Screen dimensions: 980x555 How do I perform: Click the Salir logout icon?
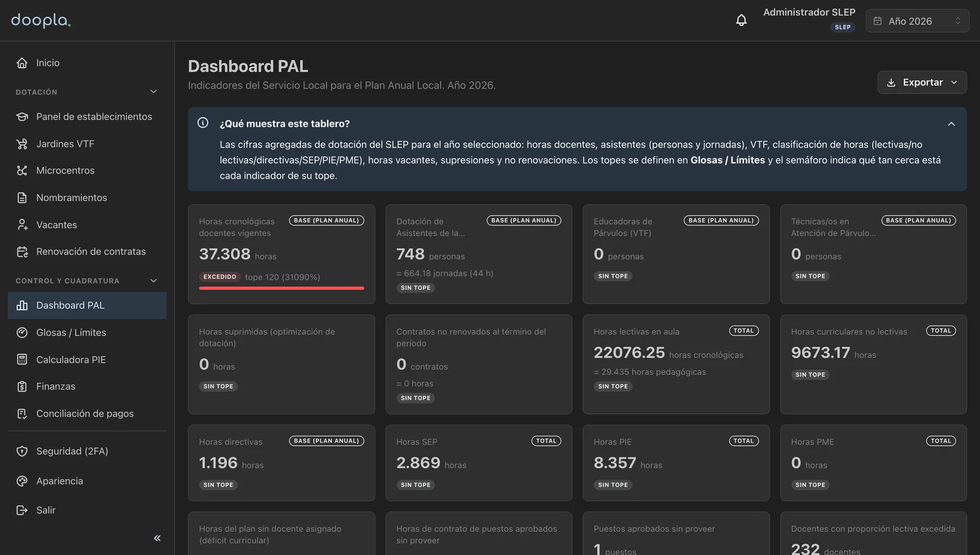coord(22,510)
